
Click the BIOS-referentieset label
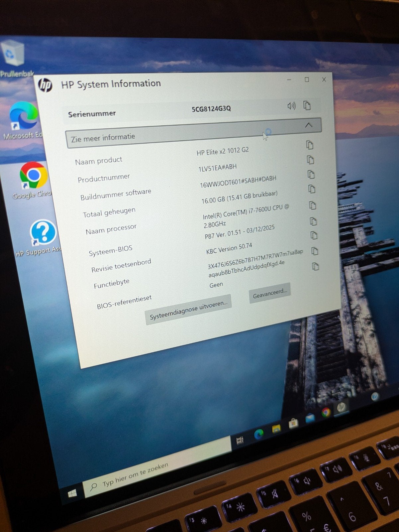(x=124, y=302)
